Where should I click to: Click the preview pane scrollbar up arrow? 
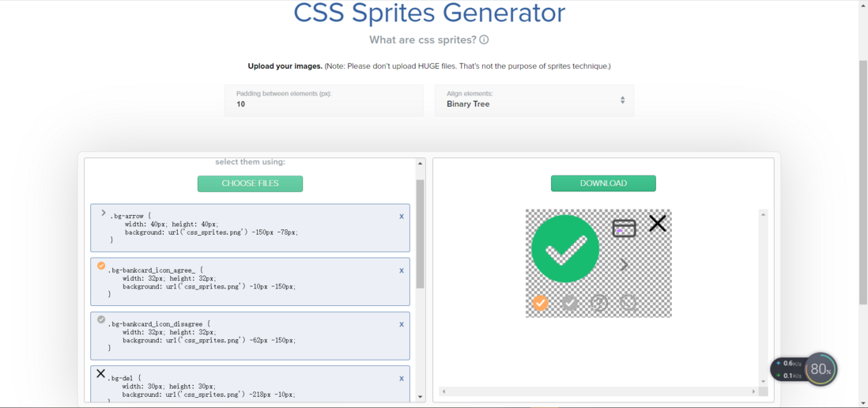coord(763,214)
